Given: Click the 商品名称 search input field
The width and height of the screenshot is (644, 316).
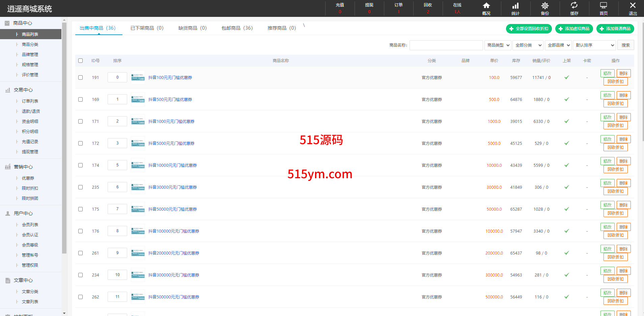Looking at the screenshot, I should [x=446, y=45].
